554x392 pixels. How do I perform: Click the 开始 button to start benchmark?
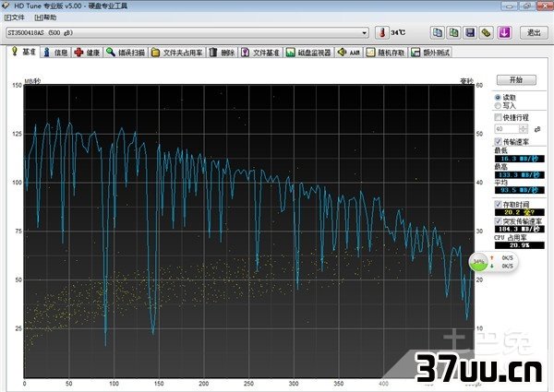(x=516, y=79)
